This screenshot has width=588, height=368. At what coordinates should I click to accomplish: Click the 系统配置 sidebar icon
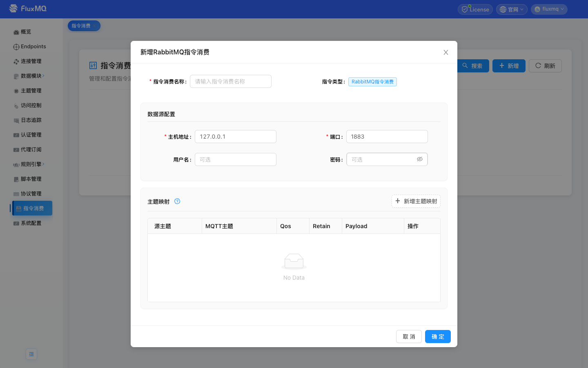coord(16,223)
